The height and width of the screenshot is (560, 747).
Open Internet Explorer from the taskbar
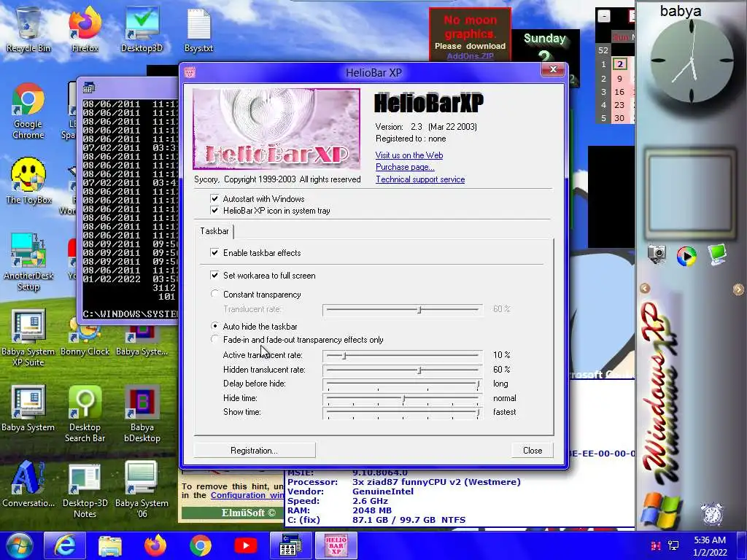pos(65,545)
